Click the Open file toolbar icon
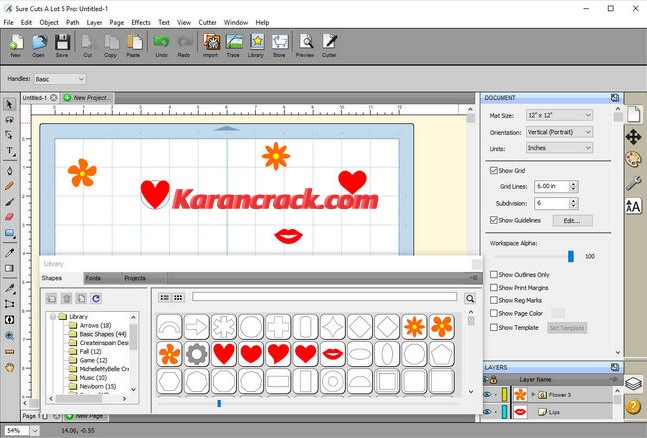The width and height of the screenshot is (647, 438). [39, 45]
